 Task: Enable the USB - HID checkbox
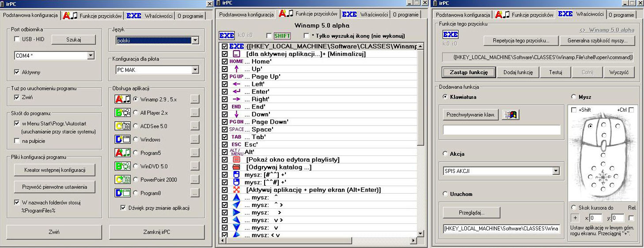click(17, 40)
